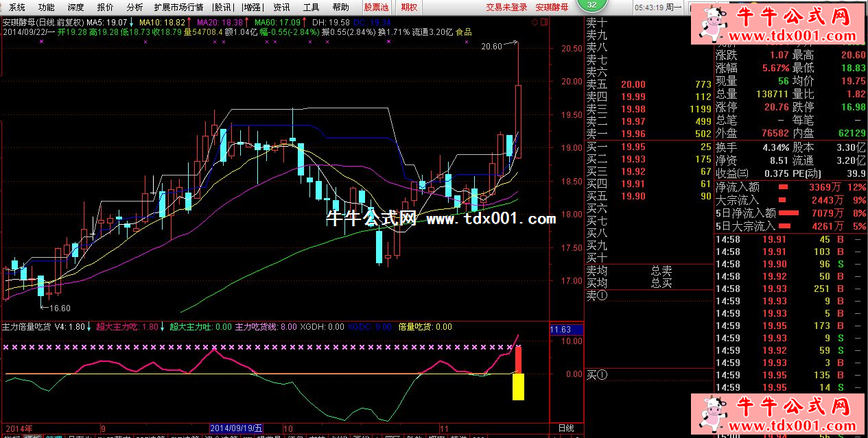
Task: Open the 报价 menu
Action: 106,7
